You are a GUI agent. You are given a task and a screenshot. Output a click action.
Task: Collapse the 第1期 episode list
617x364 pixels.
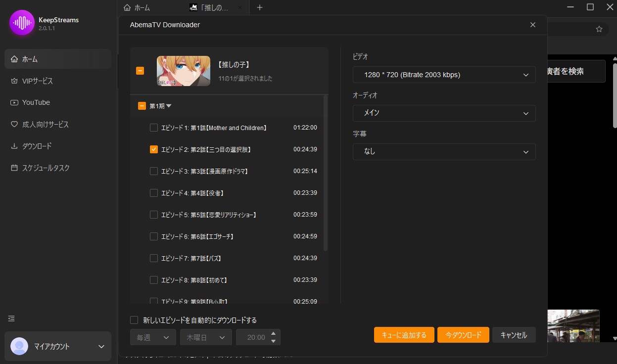(169, 105)
